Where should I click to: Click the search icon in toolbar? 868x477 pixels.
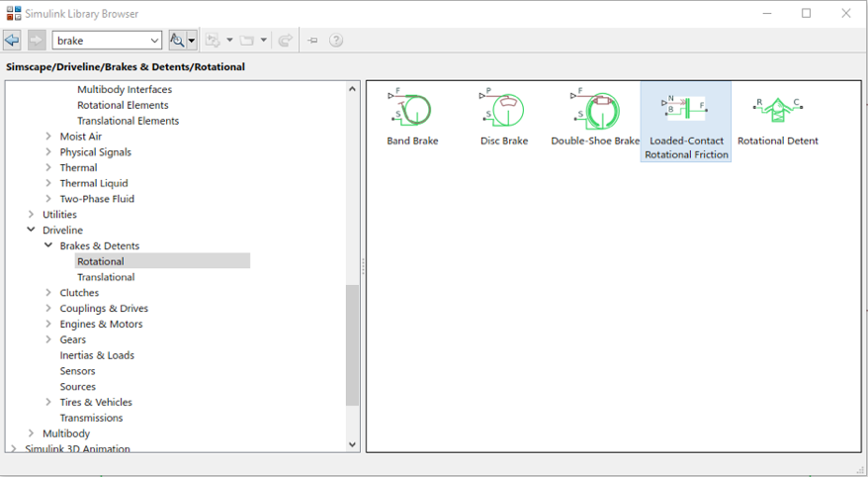click(177, 41)
